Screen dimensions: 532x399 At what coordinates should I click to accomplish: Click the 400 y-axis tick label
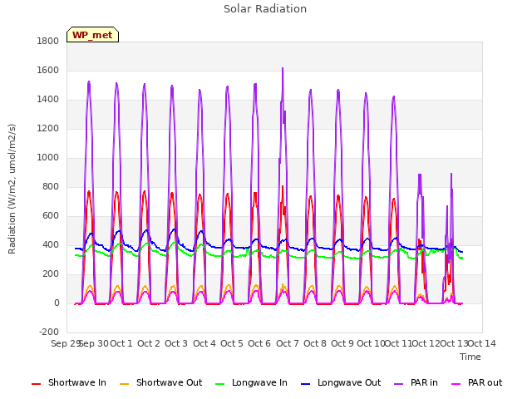pos(51,245)
